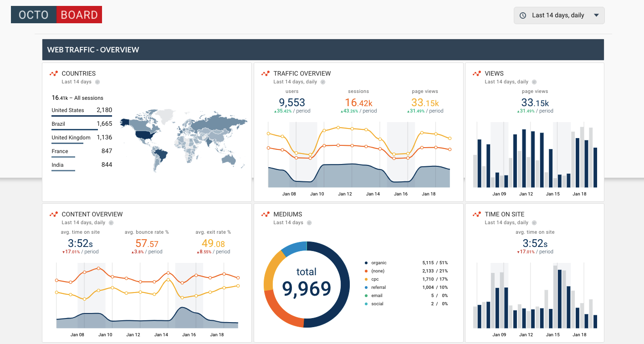Select the Brazil row in Countries
Image resolution: width=644 pixels, height=344 pixels.
pos(82,124)
